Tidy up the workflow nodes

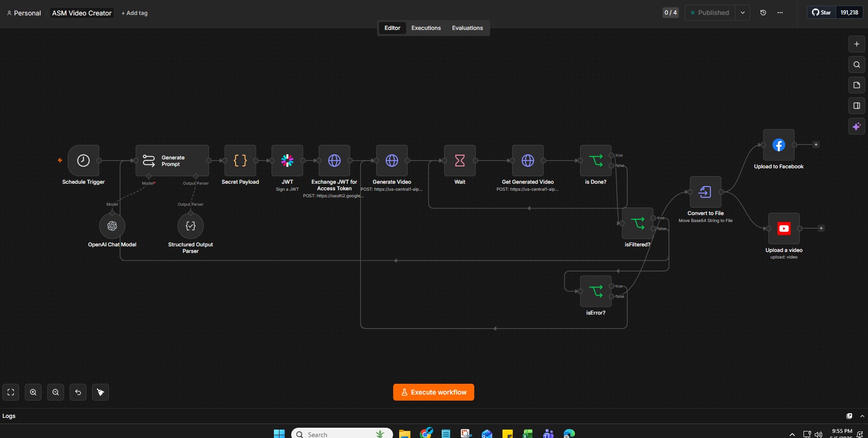(100, 392)
